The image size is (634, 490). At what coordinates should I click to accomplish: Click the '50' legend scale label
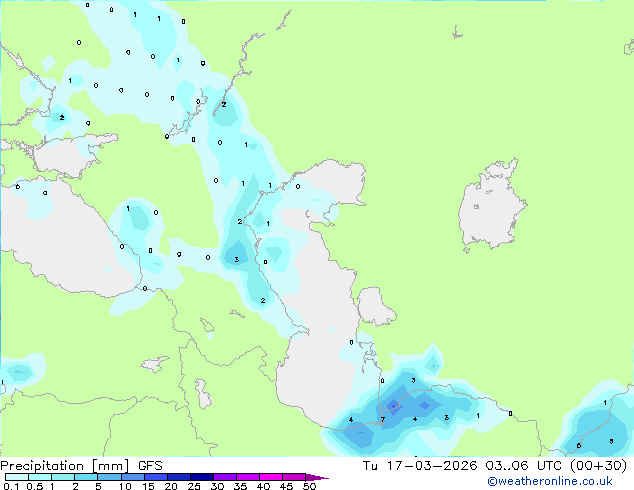coord(310,486)
